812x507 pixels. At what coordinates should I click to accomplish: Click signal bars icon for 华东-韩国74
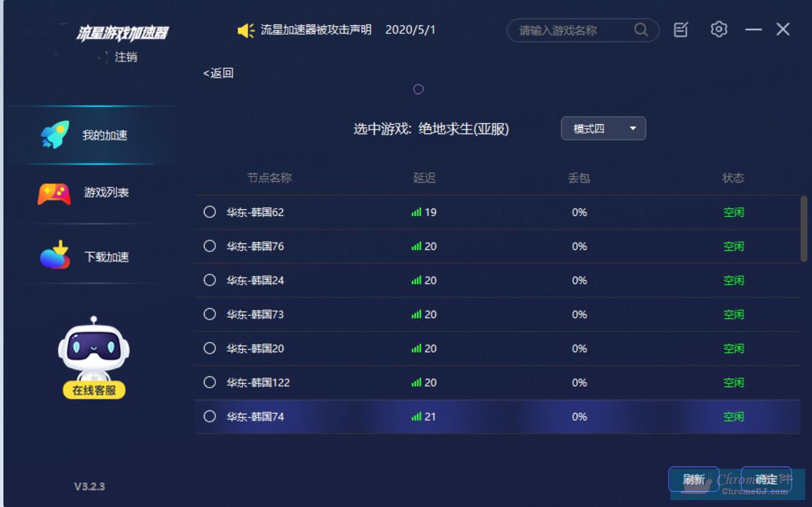(417, 416)
